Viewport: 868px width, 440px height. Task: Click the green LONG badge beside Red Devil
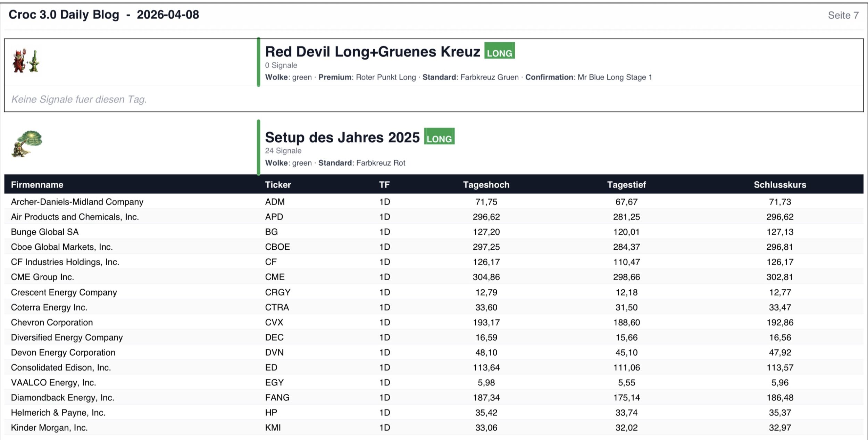(499, 51)
